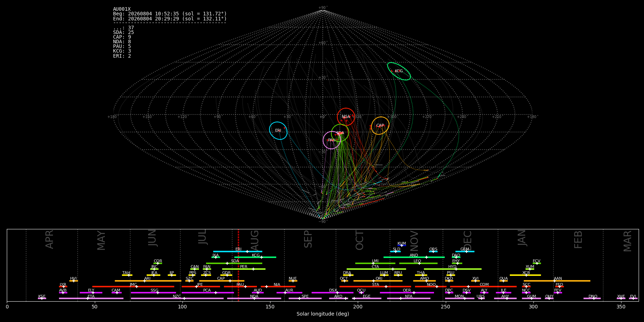Click the red dashed current solar longitude marker
The image size is (644, 322).
tap(238, 265)
